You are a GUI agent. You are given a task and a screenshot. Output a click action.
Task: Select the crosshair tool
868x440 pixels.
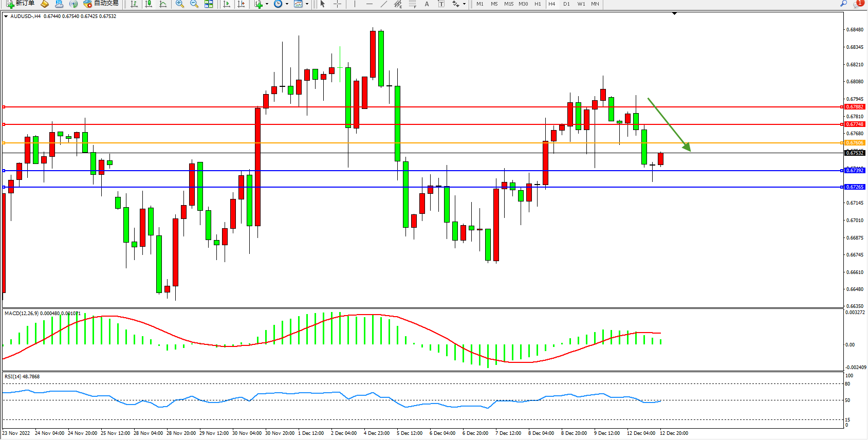pos(338,4)
